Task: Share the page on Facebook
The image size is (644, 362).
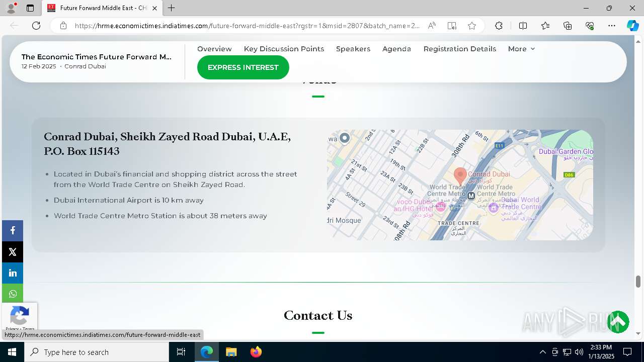Action: click(x=13, y=231)
